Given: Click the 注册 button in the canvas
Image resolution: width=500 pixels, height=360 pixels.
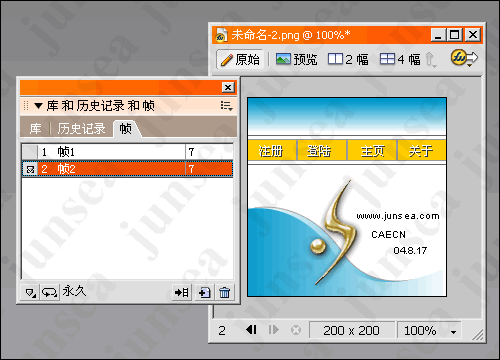Looking at the screenshot, I should coord(271,151).
